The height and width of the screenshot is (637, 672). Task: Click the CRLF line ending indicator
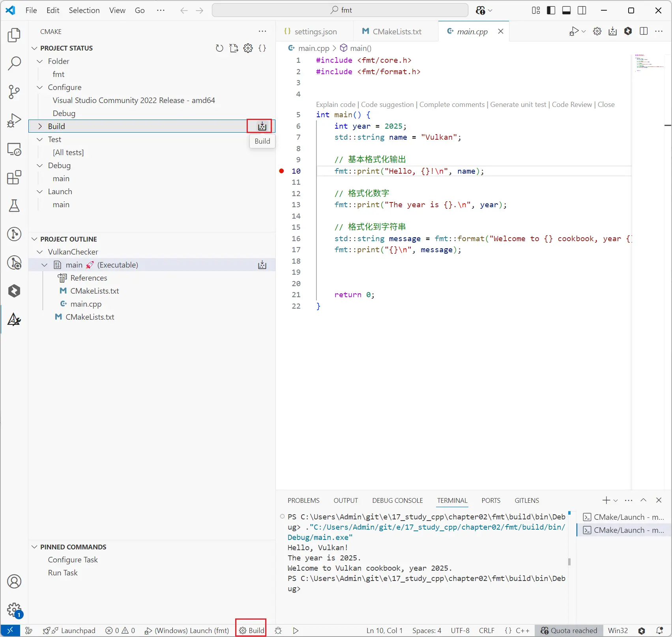point(487,630)
